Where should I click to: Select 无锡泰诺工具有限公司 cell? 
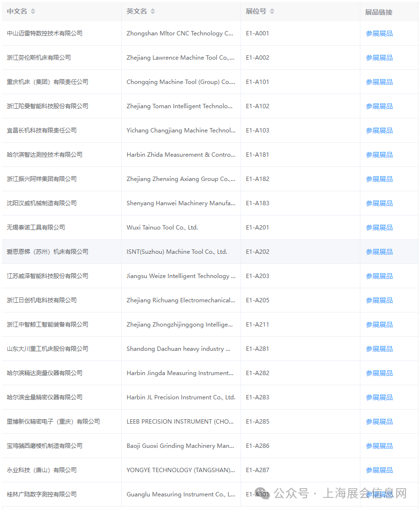pyautogui.click(x=36, y=228)
